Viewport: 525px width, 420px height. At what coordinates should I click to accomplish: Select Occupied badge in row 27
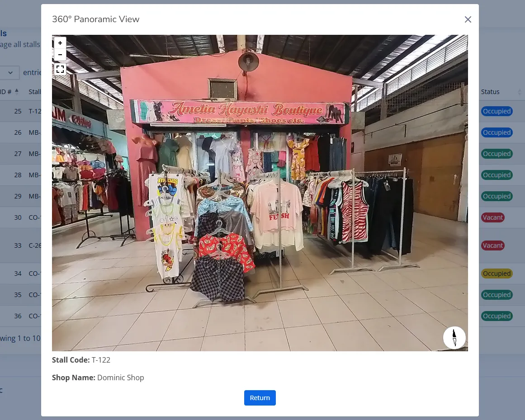pyautogui.click(x=497, y=154)
